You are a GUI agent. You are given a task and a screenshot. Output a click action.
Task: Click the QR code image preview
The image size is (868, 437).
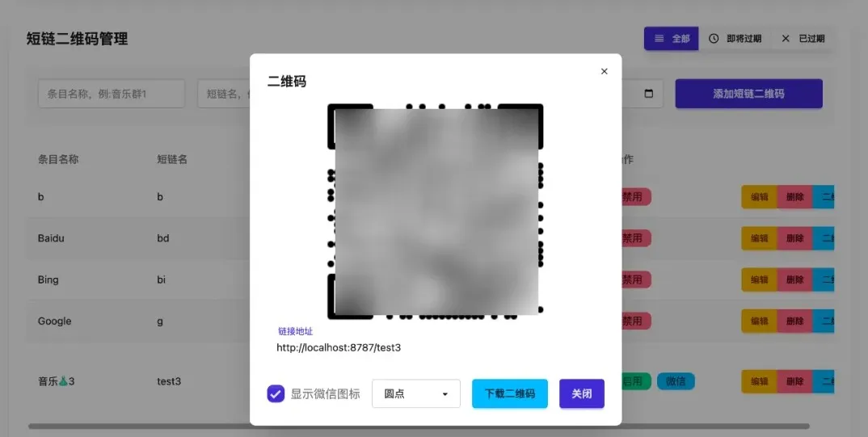436,212
